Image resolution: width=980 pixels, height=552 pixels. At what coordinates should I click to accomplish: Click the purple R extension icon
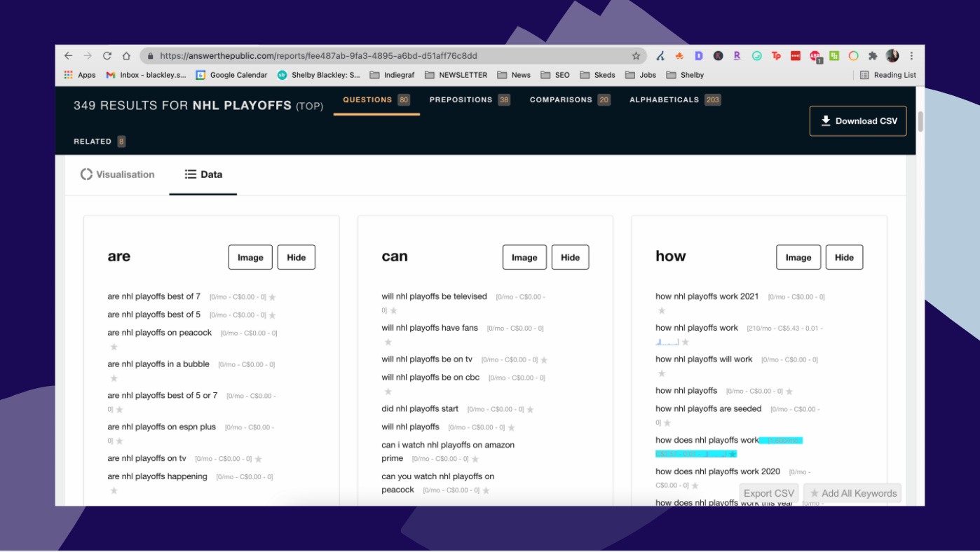(x=737, y=56)
